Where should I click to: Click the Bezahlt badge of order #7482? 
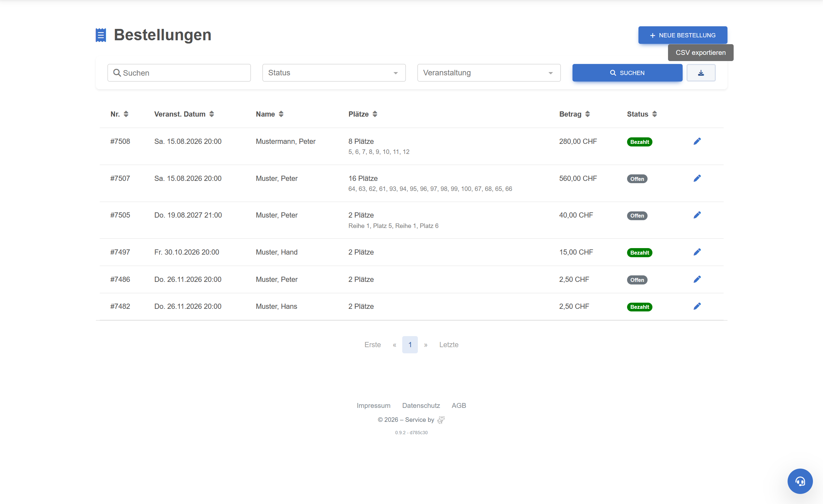[x=639, y=307]
